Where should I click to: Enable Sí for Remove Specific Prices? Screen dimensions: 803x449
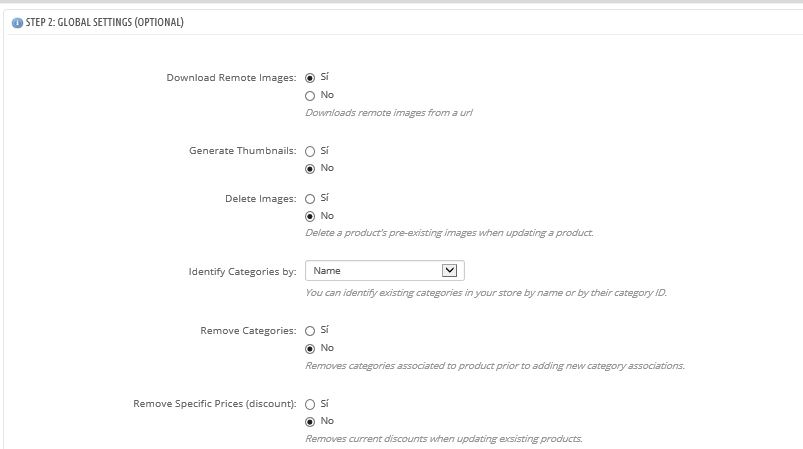pyautogui.click(x=310, y=404)
